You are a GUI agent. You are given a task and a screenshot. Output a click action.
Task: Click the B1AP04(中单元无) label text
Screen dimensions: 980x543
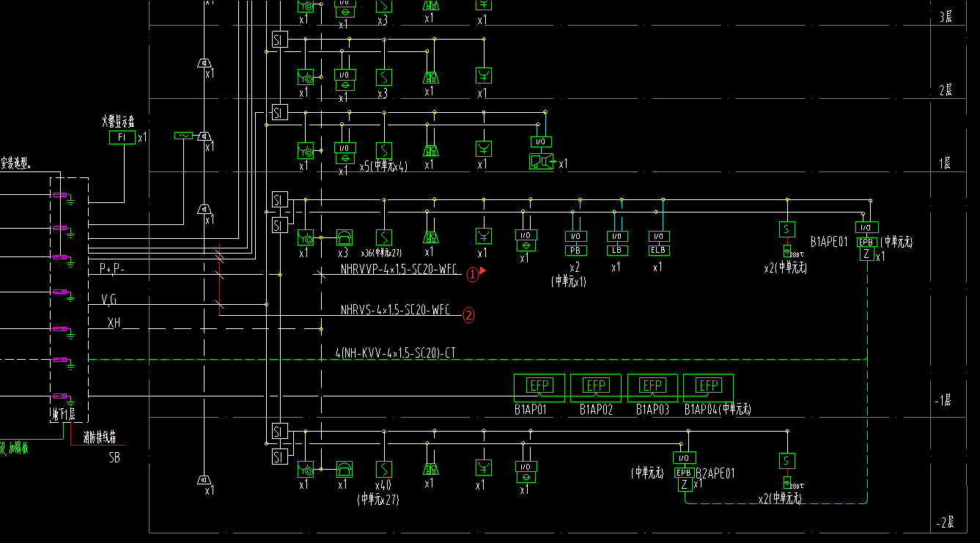click(718, 410)
